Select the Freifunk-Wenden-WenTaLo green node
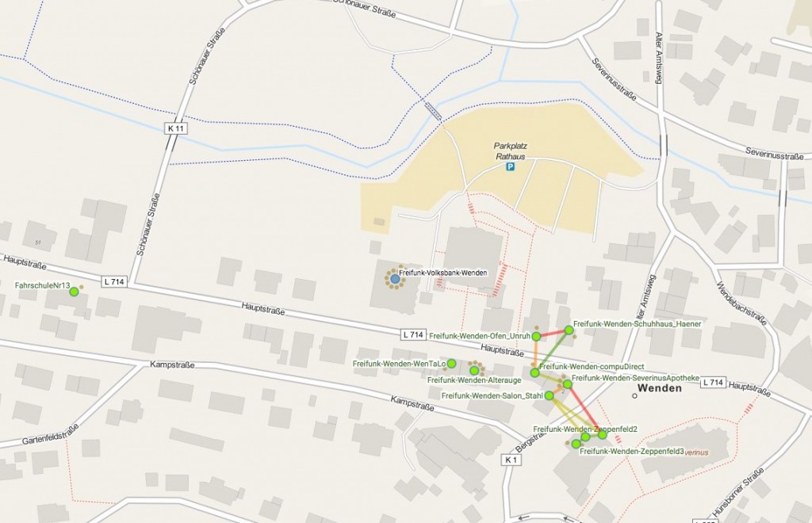Screen dimensions: 812x523 pyautogui.click(x=451, y=364)
